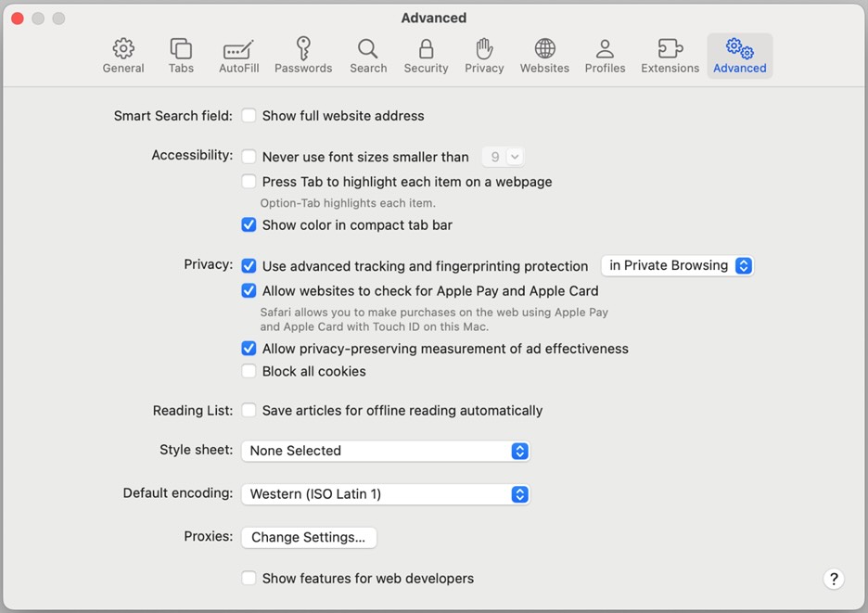Uncheck privacy-preserving measurement of ad effectiveness
Screen dimensions: 868x613
[x=249, y=349]
